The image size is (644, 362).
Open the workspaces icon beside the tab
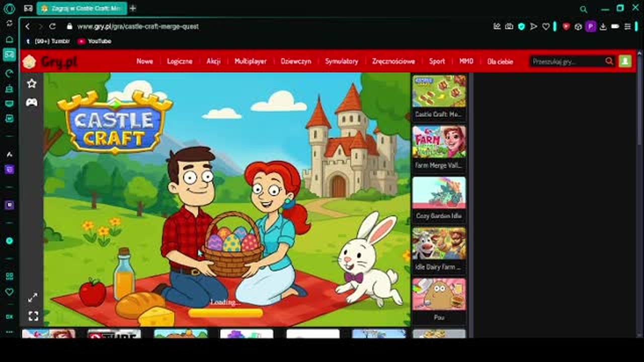[28, 9]
